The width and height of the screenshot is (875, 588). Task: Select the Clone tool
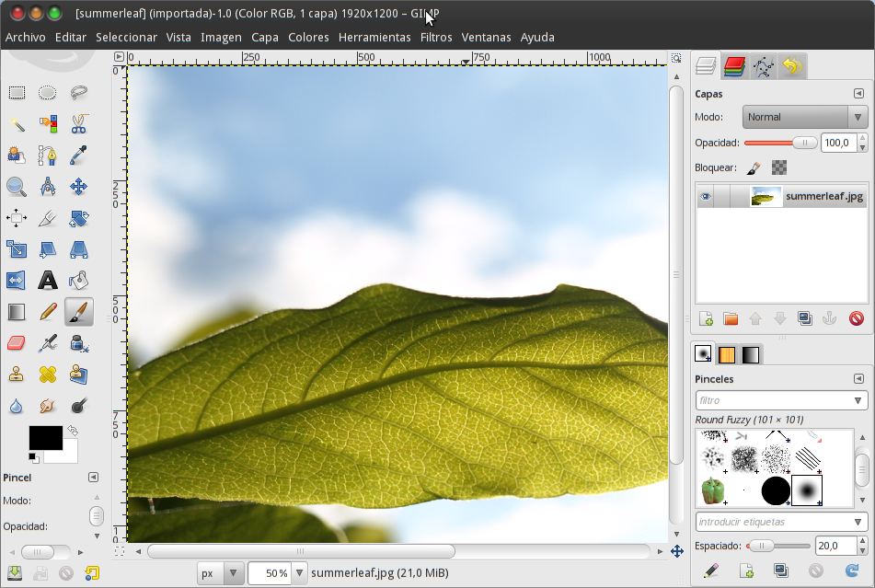pyautogui.click(x=16, y=374)
